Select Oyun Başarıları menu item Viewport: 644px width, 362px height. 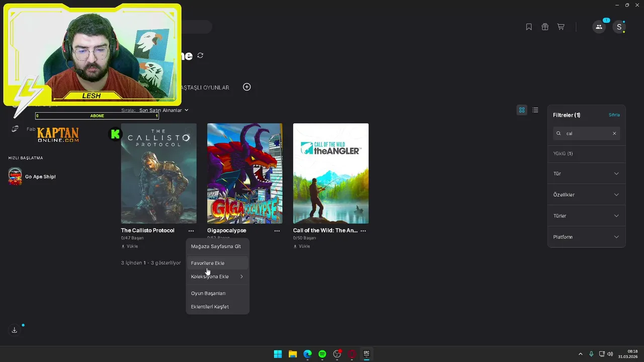click(217, 293)
